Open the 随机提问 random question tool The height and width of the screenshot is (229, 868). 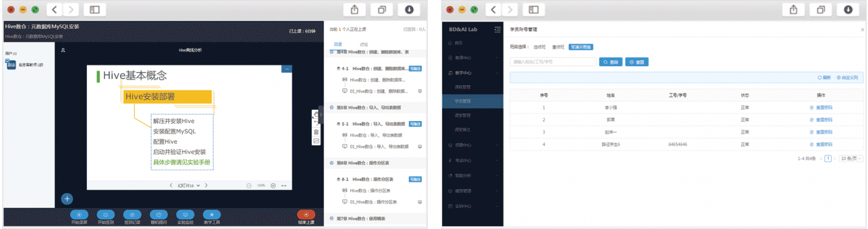click(x=159, y=215)
